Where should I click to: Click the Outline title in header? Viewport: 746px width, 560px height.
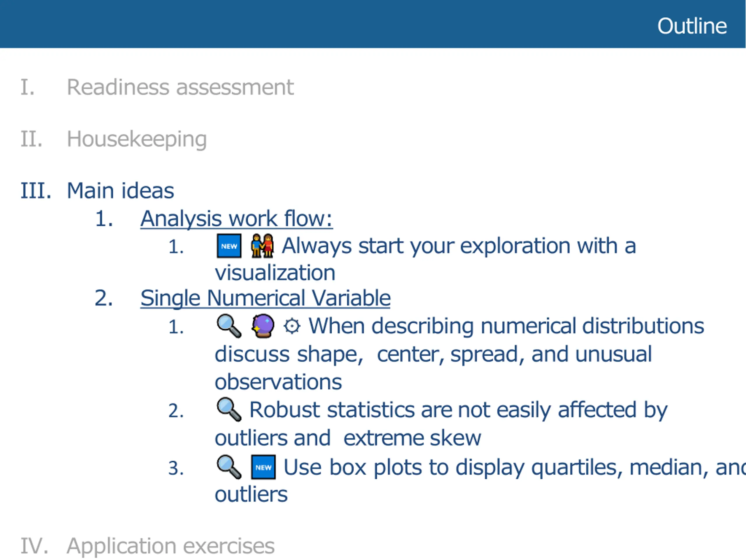click(692, 26)
